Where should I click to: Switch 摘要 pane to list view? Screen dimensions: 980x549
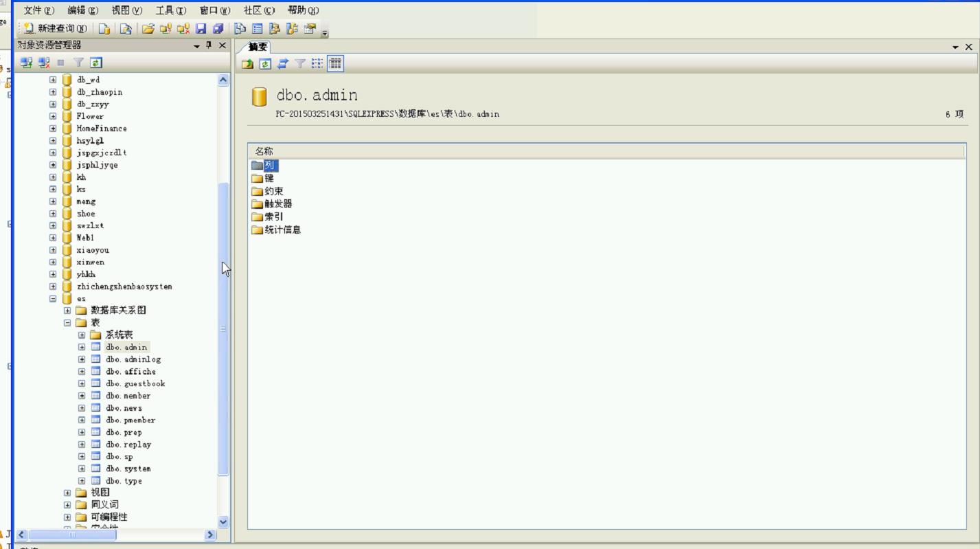(317, 63)
